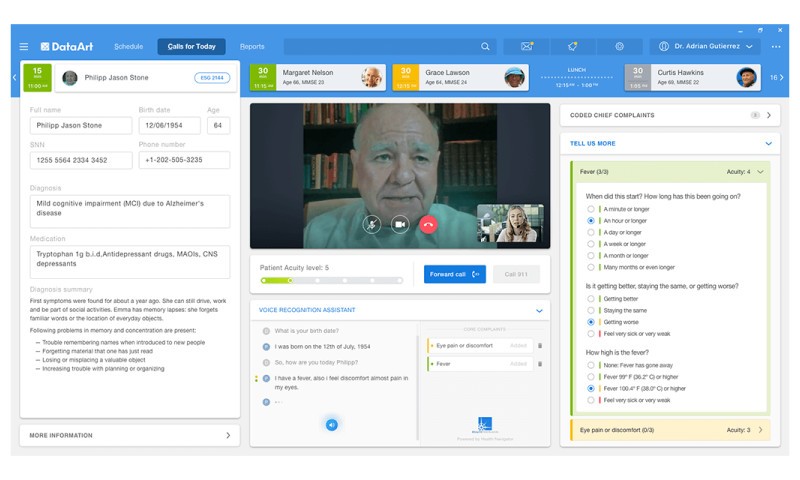Screen dimensions: 800x480
Task: Click the SNN input field
Action: (81, 160)
